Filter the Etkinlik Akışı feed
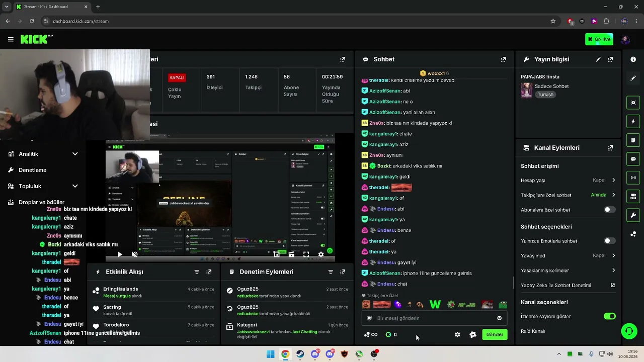Screen dimensions: 644x362 pos(197,272)
